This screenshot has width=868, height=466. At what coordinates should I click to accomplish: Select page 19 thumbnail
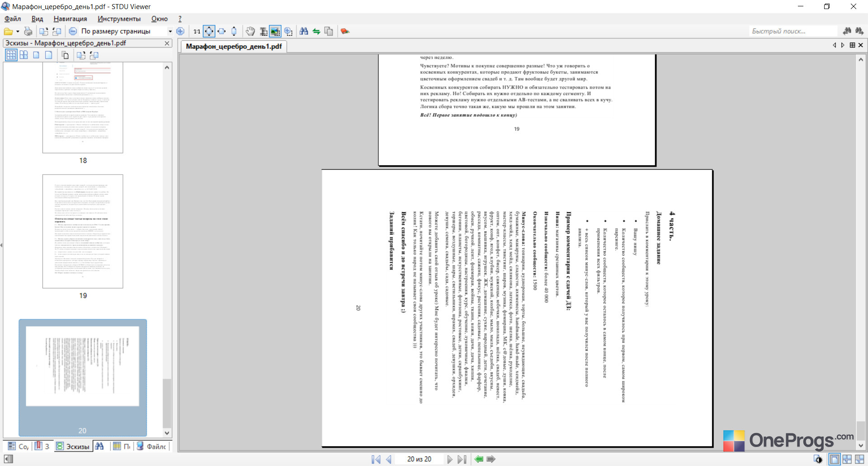(x=83, y=231)
